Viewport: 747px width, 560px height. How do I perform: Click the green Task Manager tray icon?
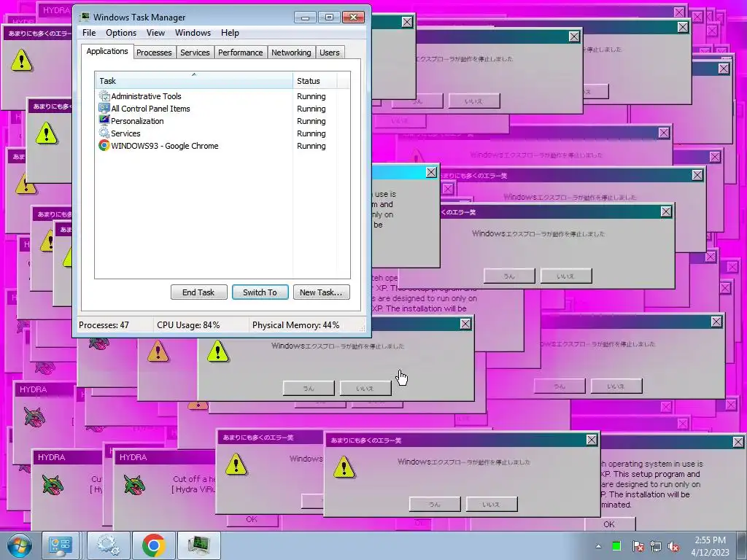(x=616, y=546)
